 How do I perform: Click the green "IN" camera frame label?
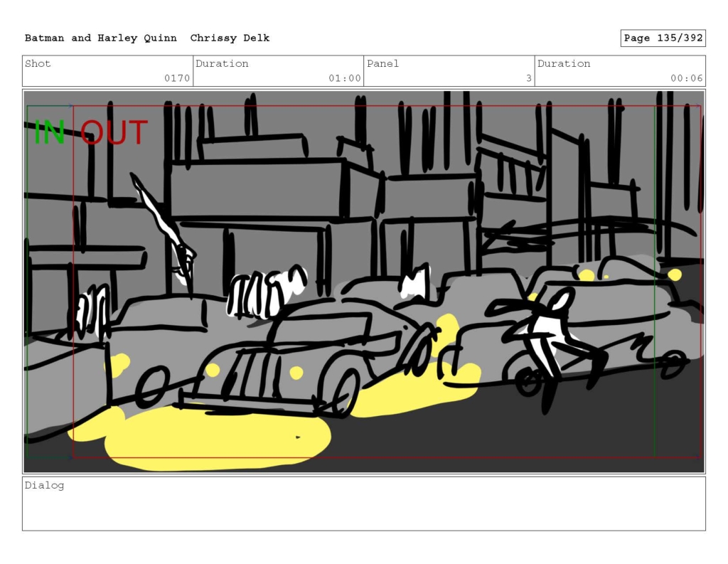(50, 132)
